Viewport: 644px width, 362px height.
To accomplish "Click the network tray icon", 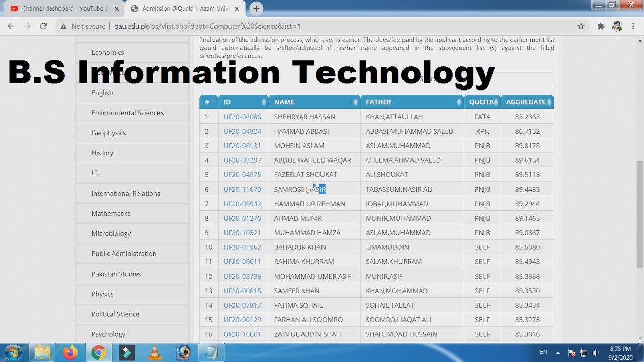I will pyautogui.click(x=584, y=353).
